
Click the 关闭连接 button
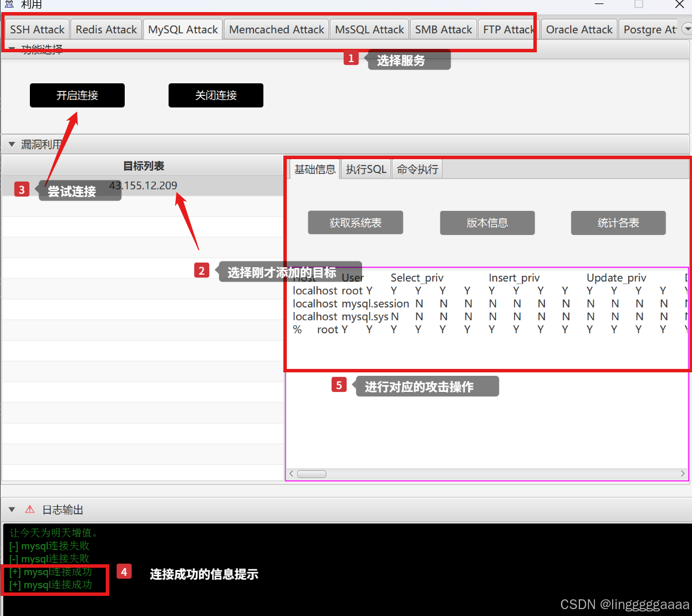pyautogui.click(x=216, y=95)
